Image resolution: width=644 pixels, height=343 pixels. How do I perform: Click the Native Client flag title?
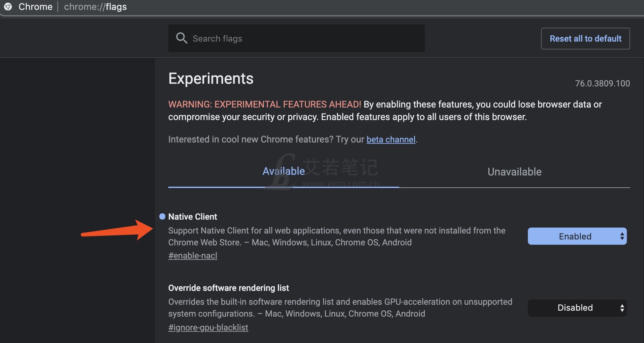tap(193, 217)
